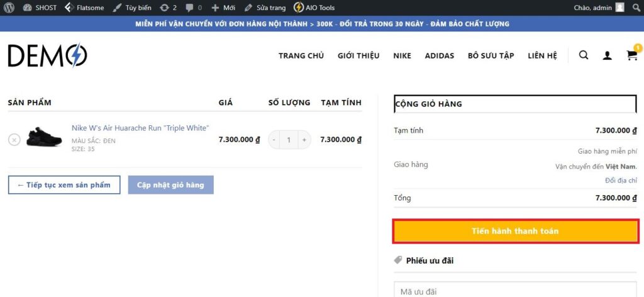Open the search magnifier in site header

pos(584,55)
